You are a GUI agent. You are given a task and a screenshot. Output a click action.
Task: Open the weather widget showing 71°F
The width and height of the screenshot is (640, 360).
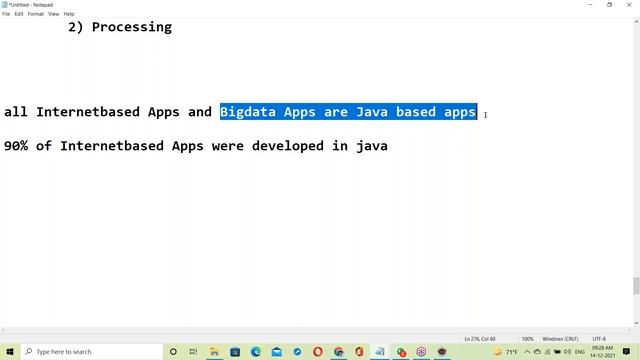(505, 351)
